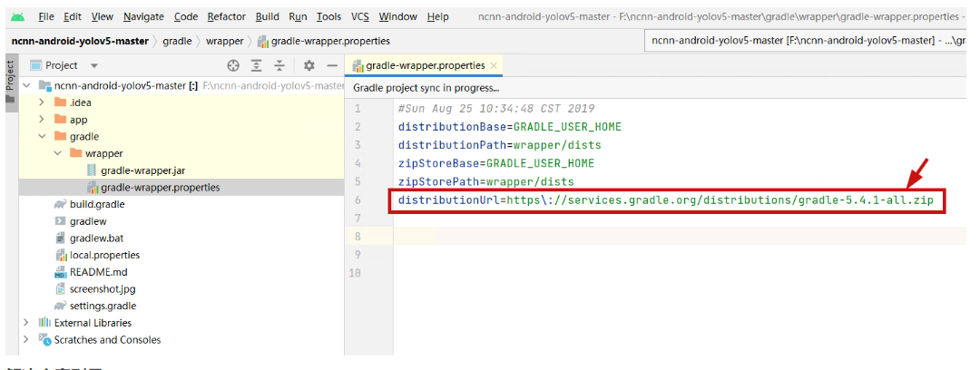980x370 pixels.
Task: Click the wrapper breadcrumb segment
Action: pos(224,41)
